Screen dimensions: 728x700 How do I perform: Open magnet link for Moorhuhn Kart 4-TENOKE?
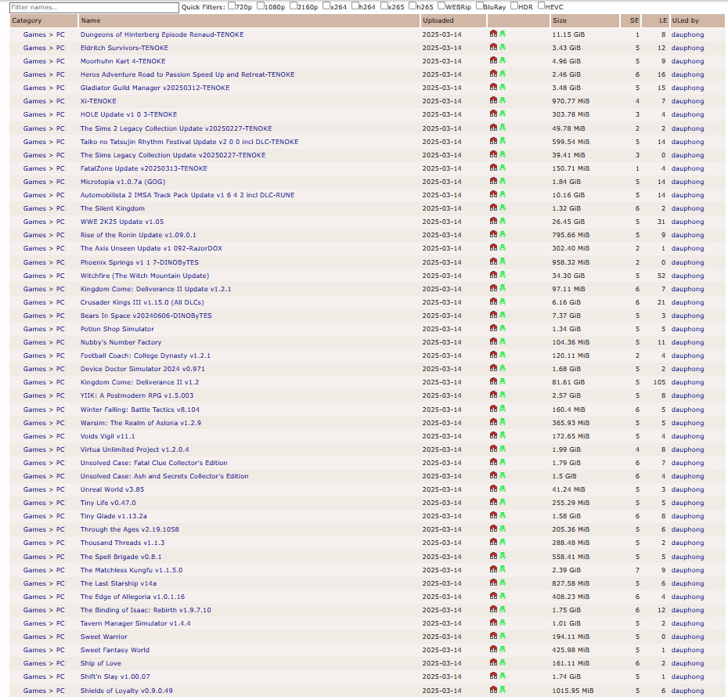coord(493,60)
